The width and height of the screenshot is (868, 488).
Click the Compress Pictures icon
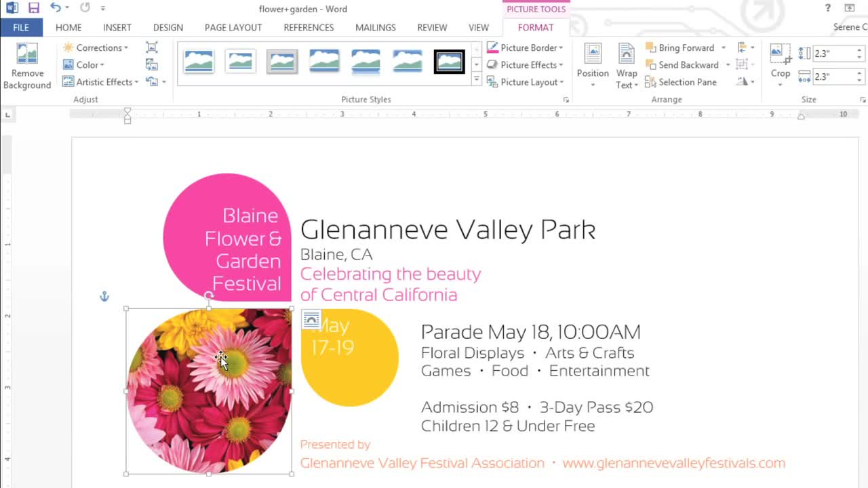(x=152, y=47)
